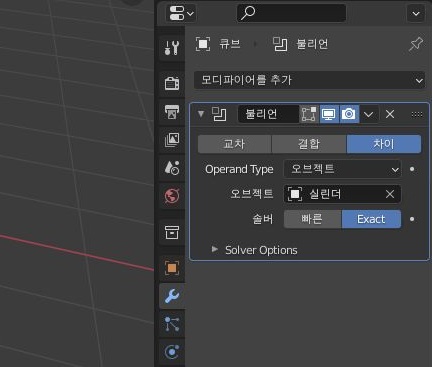Screen dimensions: 432x367
Task: Choose the Exact solver
Action: point(371,219)
